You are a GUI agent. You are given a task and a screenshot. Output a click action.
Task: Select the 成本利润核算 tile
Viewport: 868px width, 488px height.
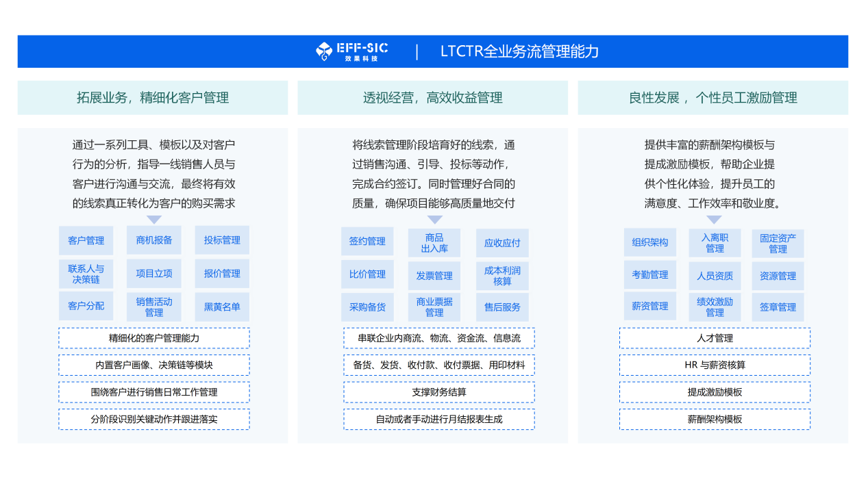[502, 275]
